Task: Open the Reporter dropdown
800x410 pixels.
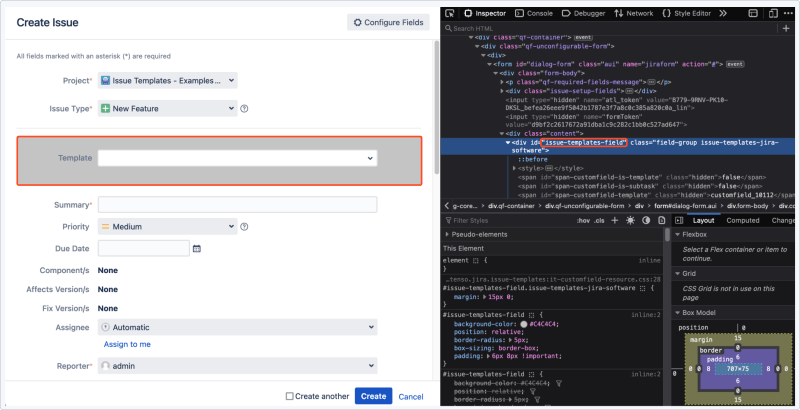Action: pyautogui.click(x=237, y=366)
